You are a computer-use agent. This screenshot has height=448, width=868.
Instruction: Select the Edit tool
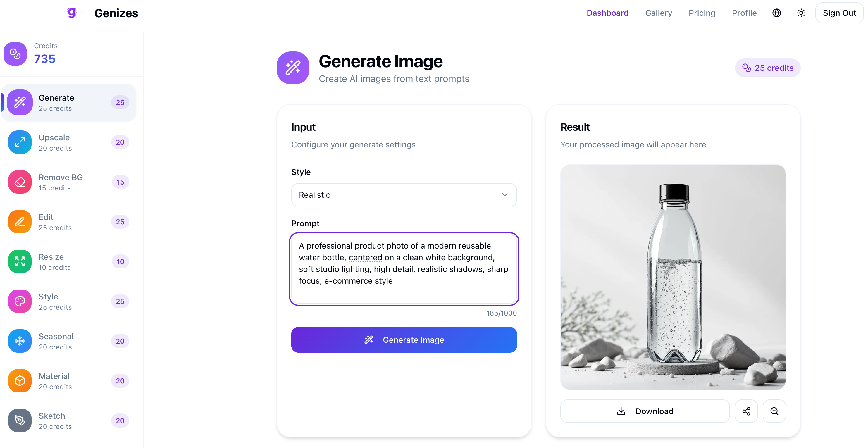[68, 222]
